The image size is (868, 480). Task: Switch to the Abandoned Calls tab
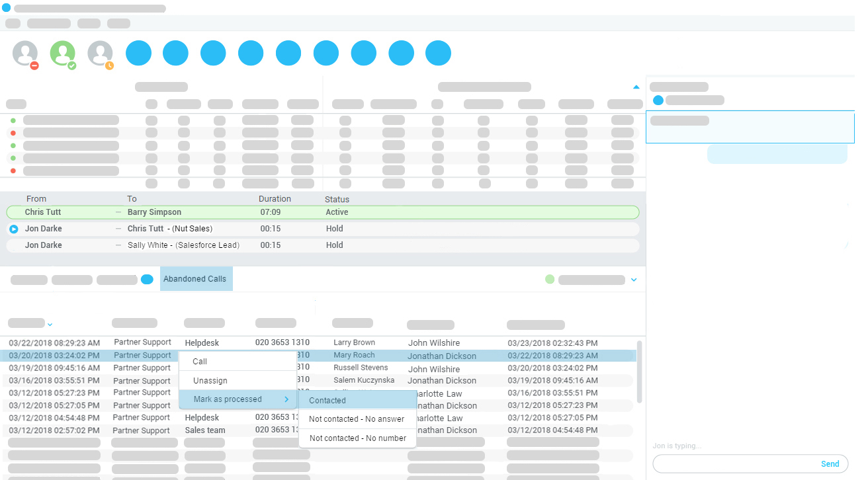click(x=195, y=279)
